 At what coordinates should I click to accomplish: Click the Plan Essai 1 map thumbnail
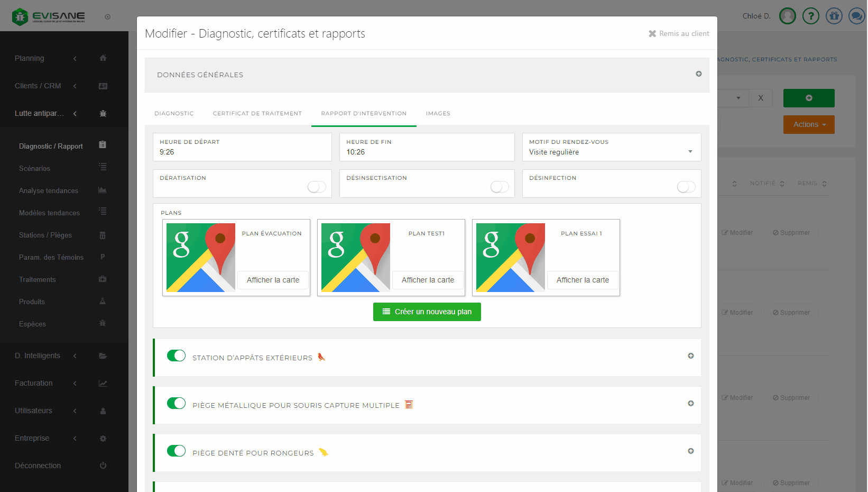point(510,258)
